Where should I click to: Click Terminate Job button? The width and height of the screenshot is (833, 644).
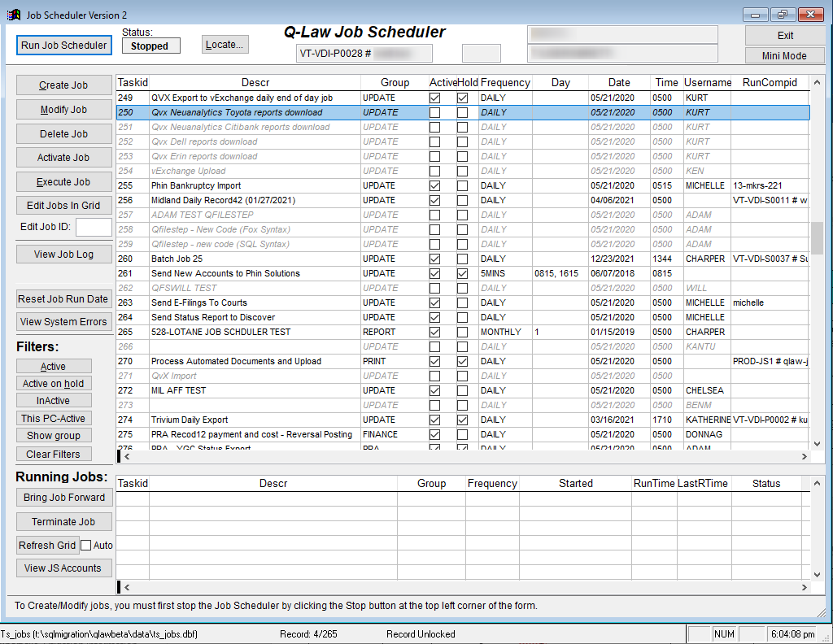point(63,522)
